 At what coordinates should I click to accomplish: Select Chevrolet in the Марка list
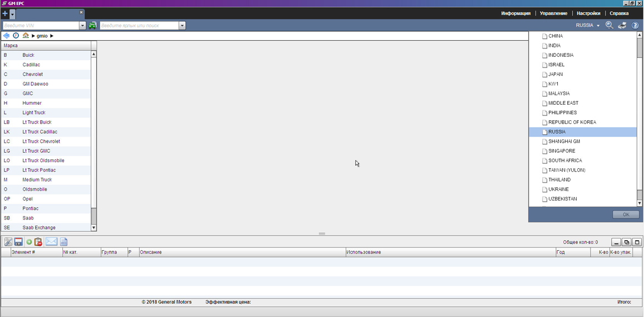33,74
